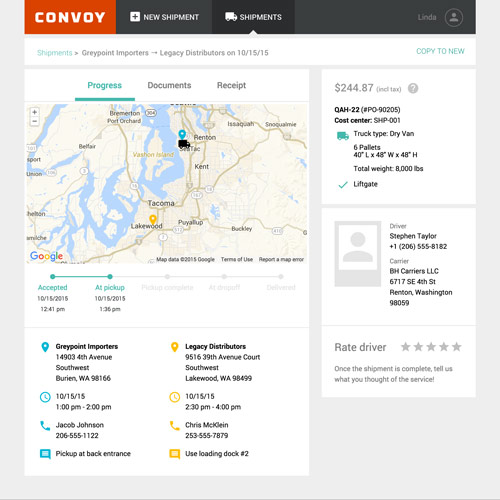Switch to the Progress tab
The height and width of the screenshot is (500, 500).
[x=105, y=85]
